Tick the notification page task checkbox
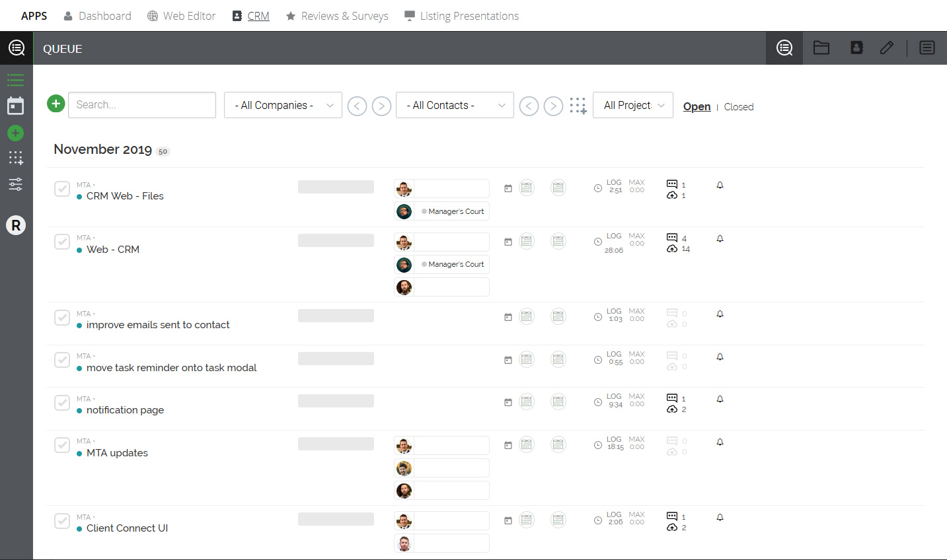 (x=62, y=403)
